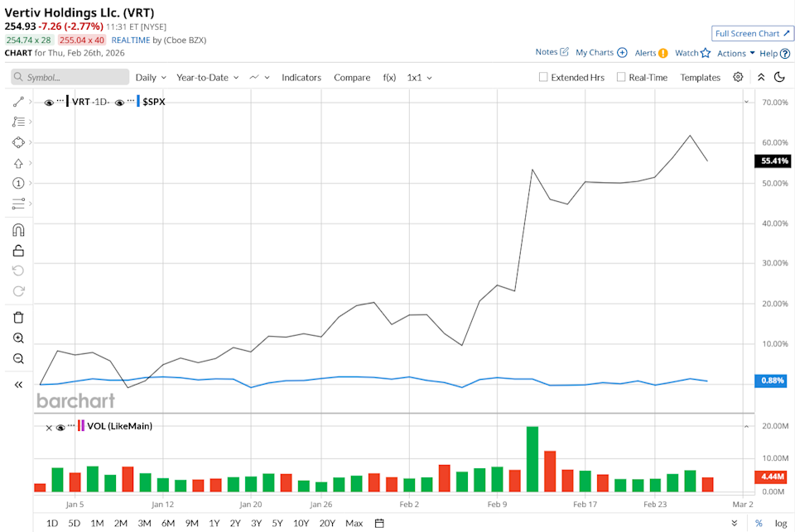
Task: Open the Daily frequency dropdown
Action: point(151,77)
